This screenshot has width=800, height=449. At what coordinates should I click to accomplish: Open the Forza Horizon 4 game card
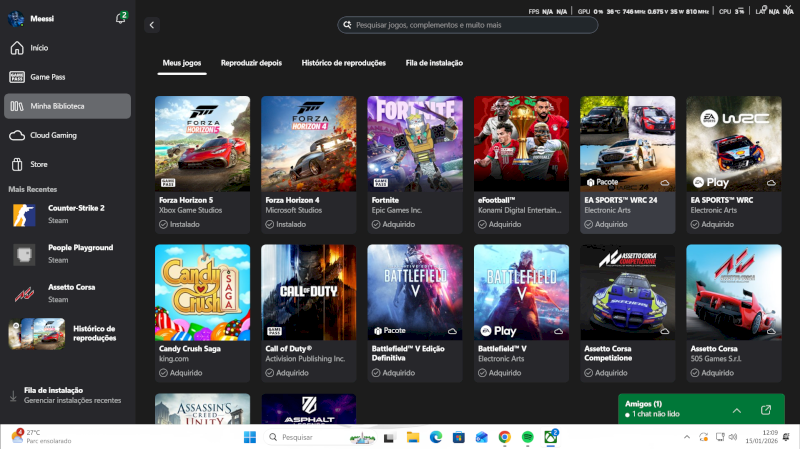(x=309, y=164)
